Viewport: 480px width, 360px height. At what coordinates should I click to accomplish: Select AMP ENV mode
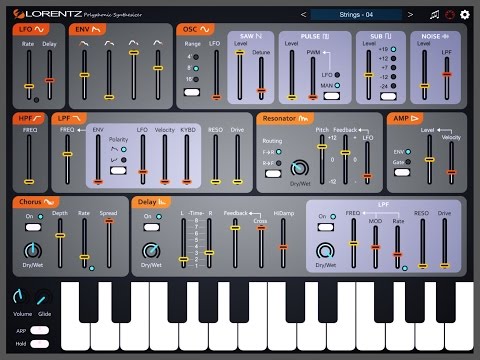tap(408, 152)
